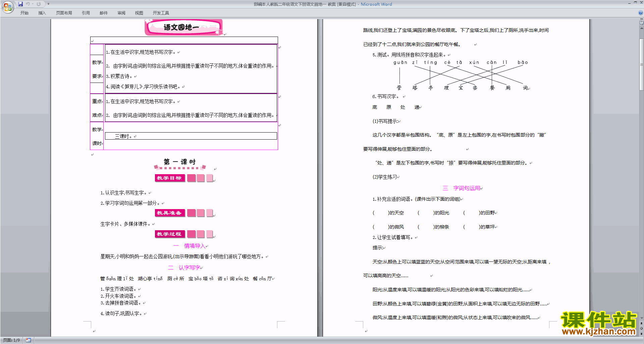
Task: Click the 第一课时 heading
Action: coord(180,162)
